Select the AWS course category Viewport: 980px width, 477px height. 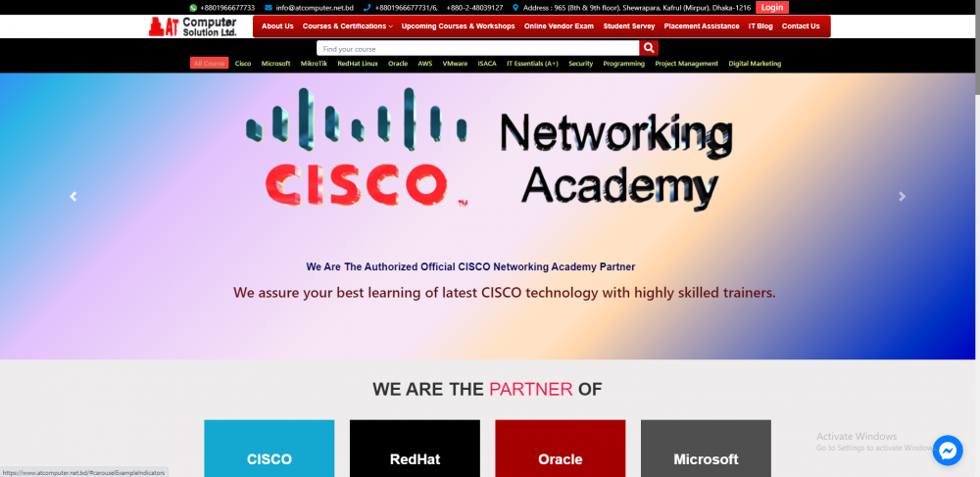(x=425, y=64)
